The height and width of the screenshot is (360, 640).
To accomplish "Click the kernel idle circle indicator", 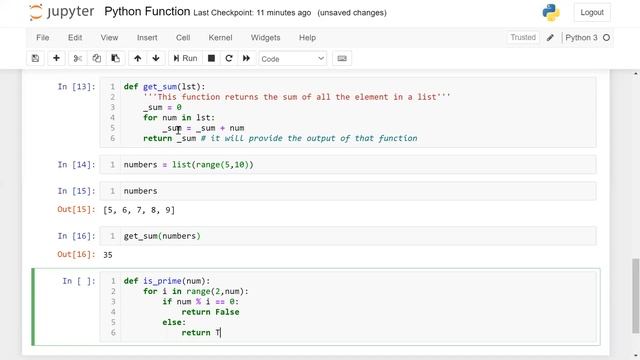I will click(x=607, y=38).
